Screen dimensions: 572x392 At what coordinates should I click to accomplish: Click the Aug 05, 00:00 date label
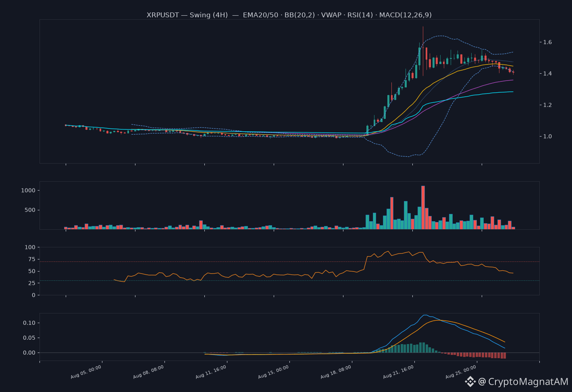(86, 372)
